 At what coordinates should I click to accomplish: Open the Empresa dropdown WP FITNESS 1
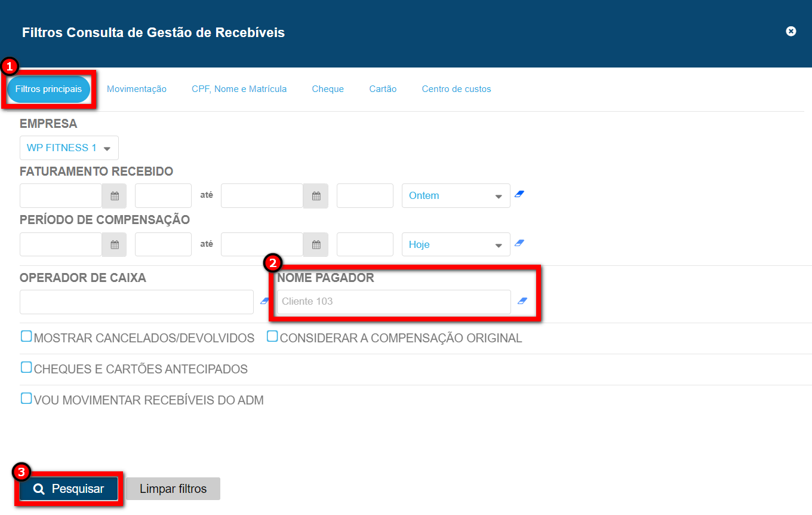(69, 148)
